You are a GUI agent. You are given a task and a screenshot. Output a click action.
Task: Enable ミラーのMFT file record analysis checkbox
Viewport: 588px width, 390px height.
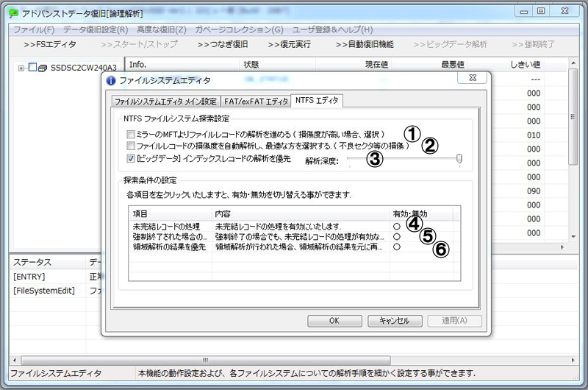(x=131, y=135)
